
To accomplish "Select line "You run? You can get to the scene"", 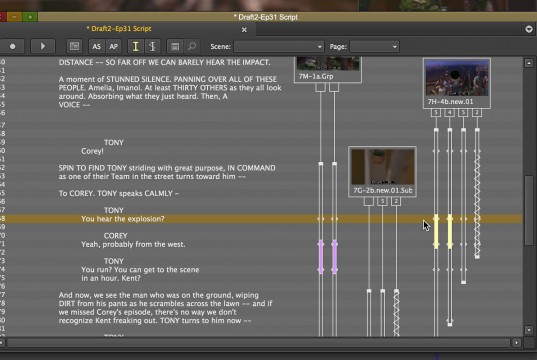I will [140, 270].
